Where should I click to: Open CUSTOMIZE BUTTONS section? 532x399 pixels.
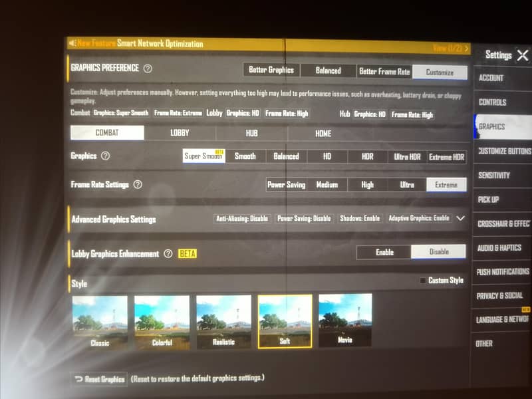pyautogui.click(x=503, y=151)
